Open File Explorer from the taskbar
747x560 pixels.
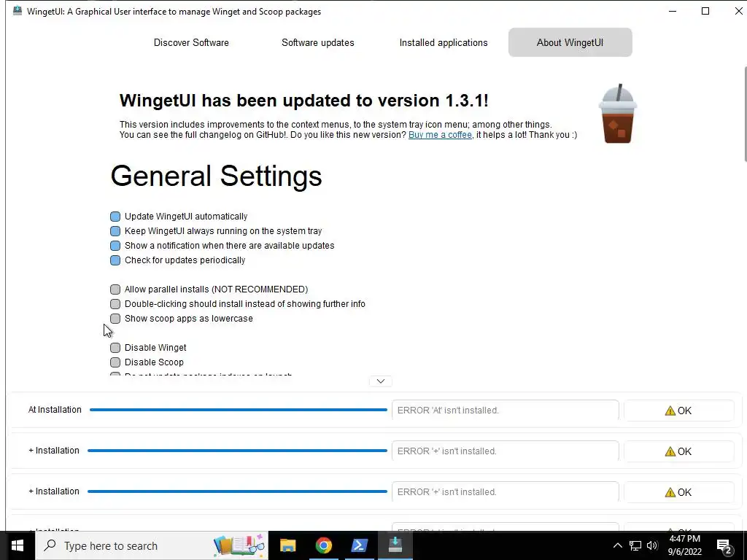coord(287,545)
